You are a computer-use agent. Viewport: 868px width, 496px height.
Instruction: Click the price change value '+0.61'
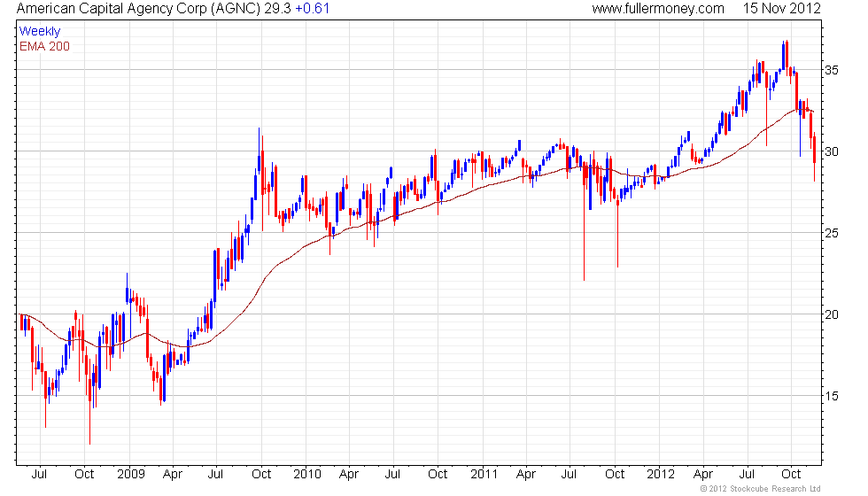click(312, 9)
